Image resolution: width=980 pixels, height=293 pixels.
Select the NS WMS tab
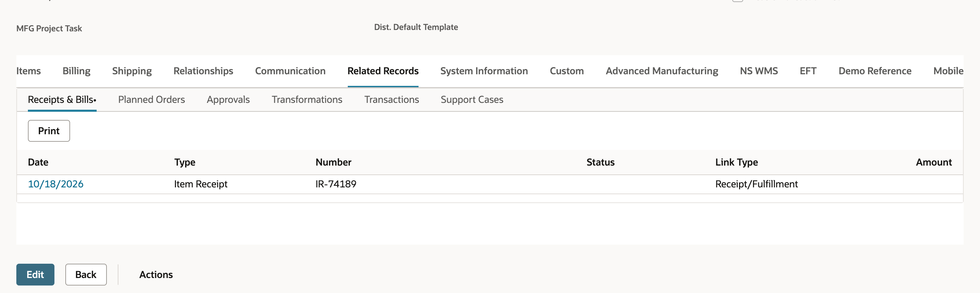coord(758,71)
